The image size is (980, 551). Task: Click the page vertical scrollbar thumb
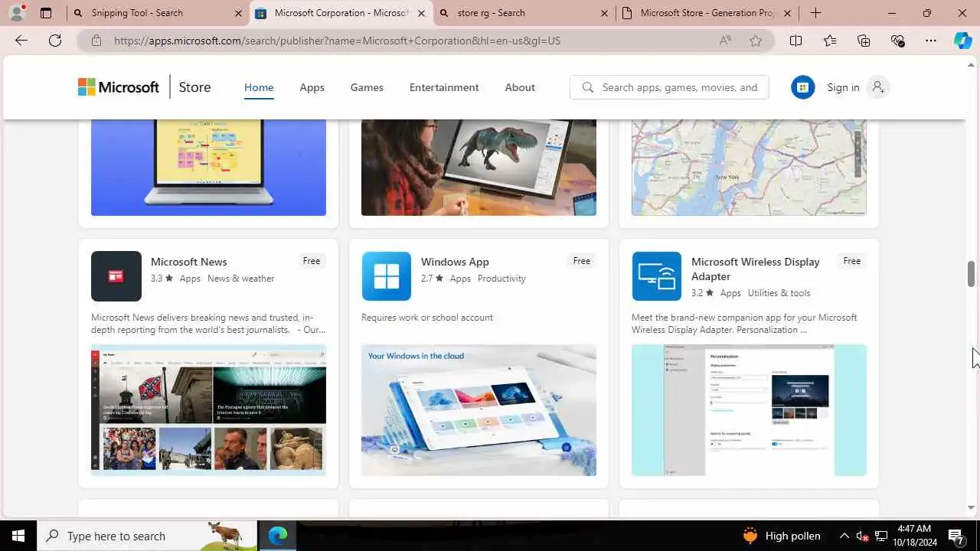point(971,274)
